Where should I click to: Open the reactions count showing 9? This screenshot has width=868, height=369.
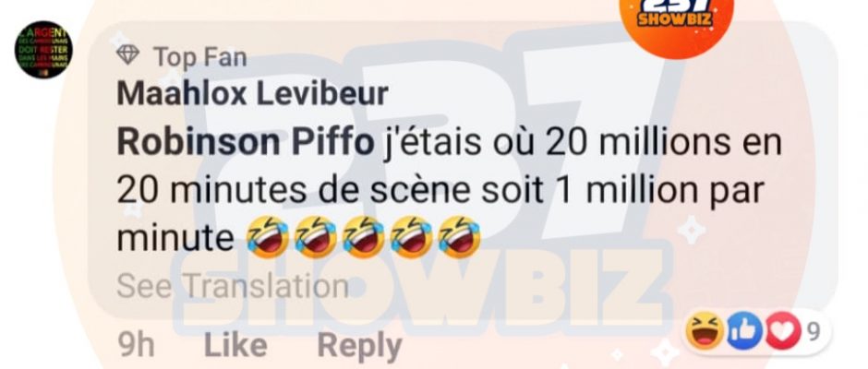tap(813, 331)
